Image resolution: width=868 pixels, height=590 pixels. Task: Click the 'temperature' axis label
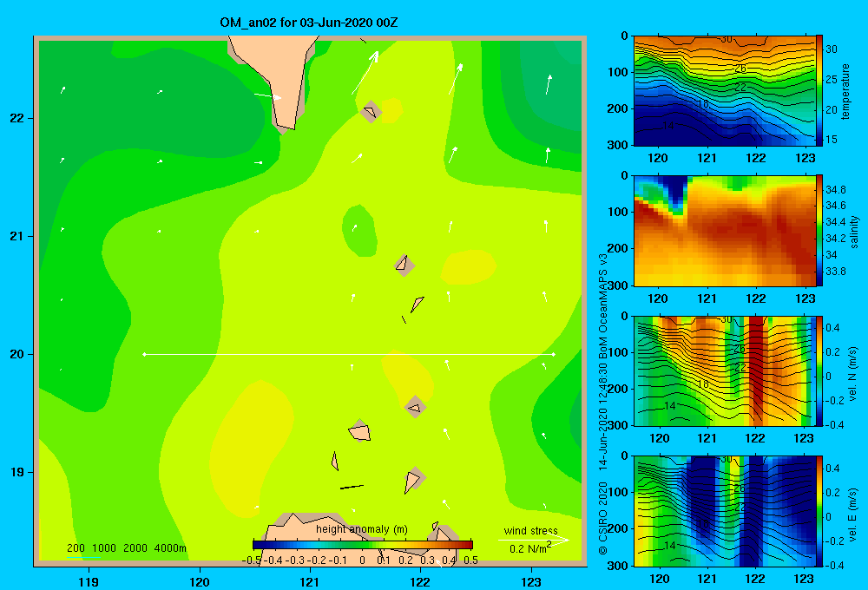[x=845, y=91]
